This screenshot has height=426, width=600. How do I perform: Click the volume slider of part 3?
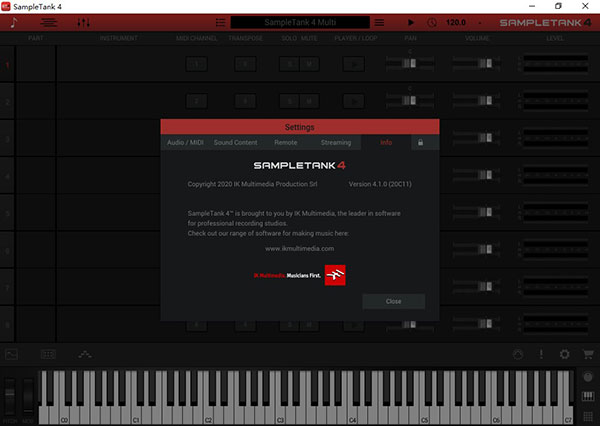(476, 137)
